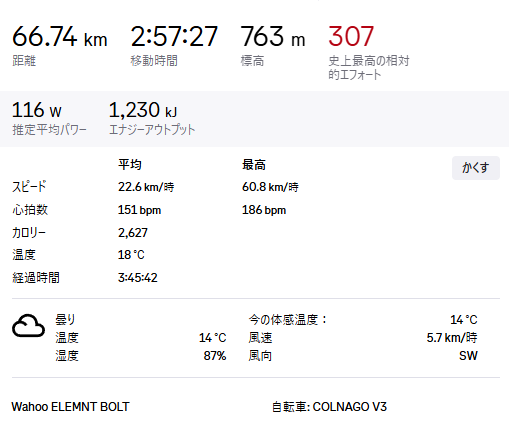Click the 最高 column header
This screenshot has width=509, height=434.
(x=254, y=165)
